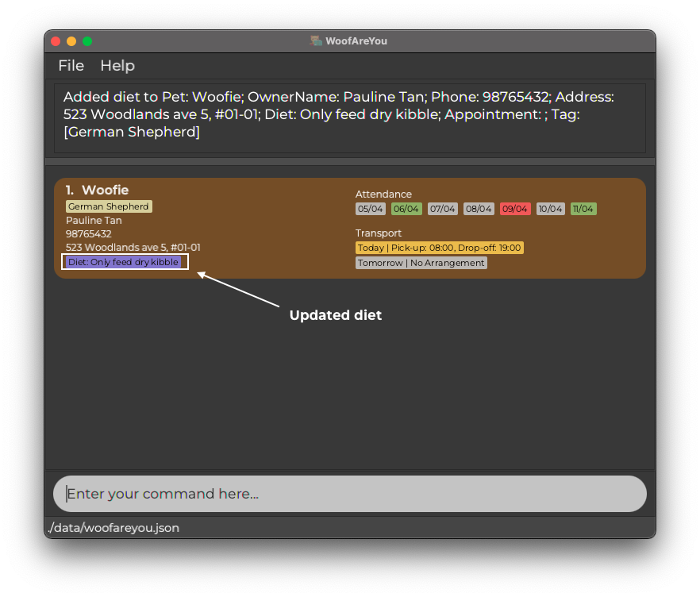Select the 08/04 attendance date
Screen dimensions: 700x597
tap(479, 209)
